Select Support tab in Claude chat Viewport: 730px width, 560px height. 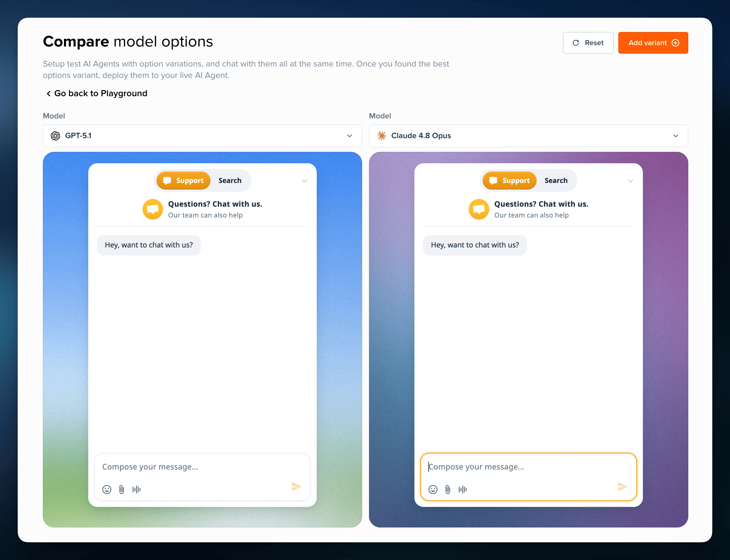coord(510,180)
